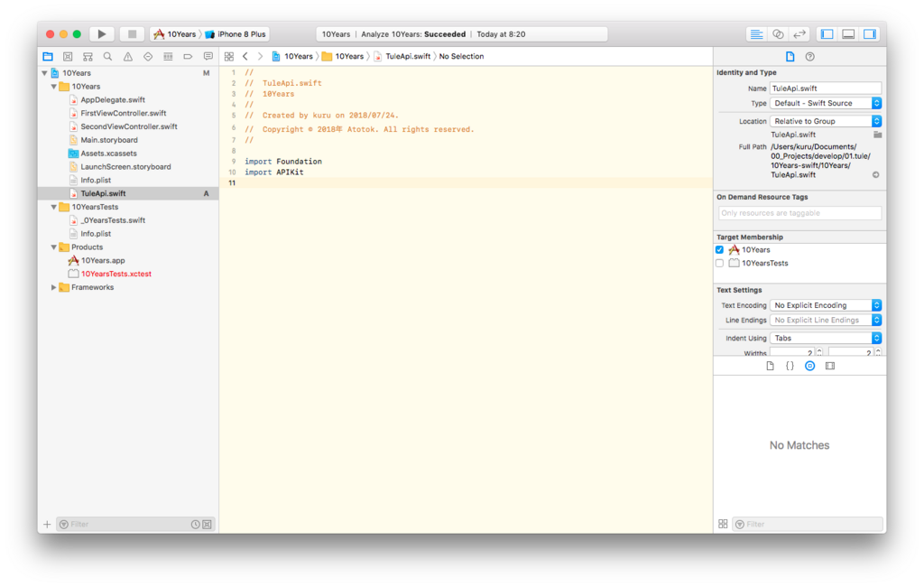This screenshot has height=587, width=924.
Task: Open the Report navigator
Action: 208,57
